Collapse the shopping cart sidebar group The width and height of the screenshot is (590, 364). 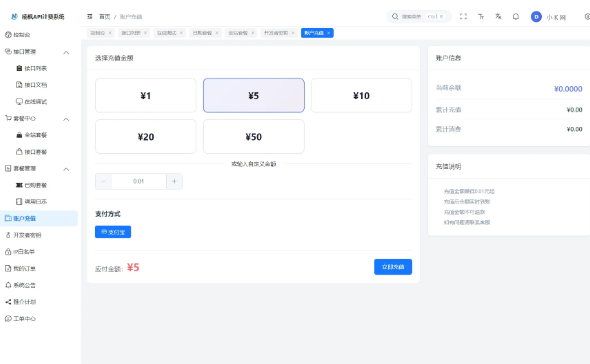66,119
